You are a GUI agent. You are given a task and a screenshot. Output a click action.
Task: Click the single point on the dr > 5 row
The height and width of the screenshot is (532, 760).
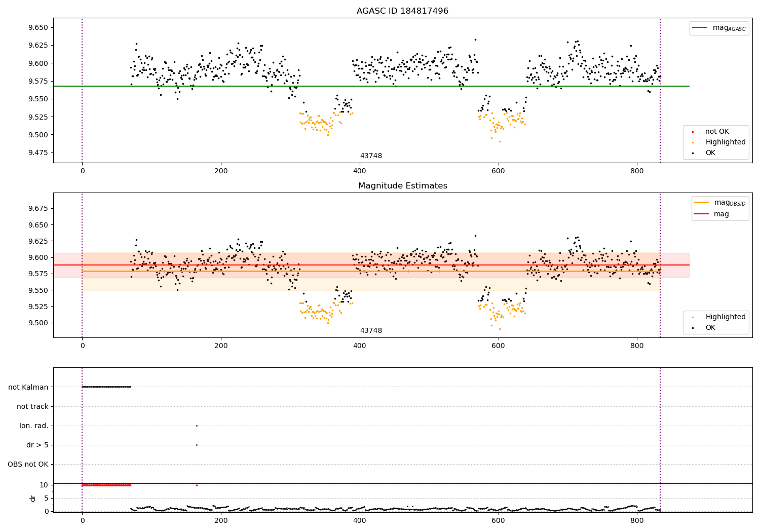pyautogui.click(x=197, y=445)
